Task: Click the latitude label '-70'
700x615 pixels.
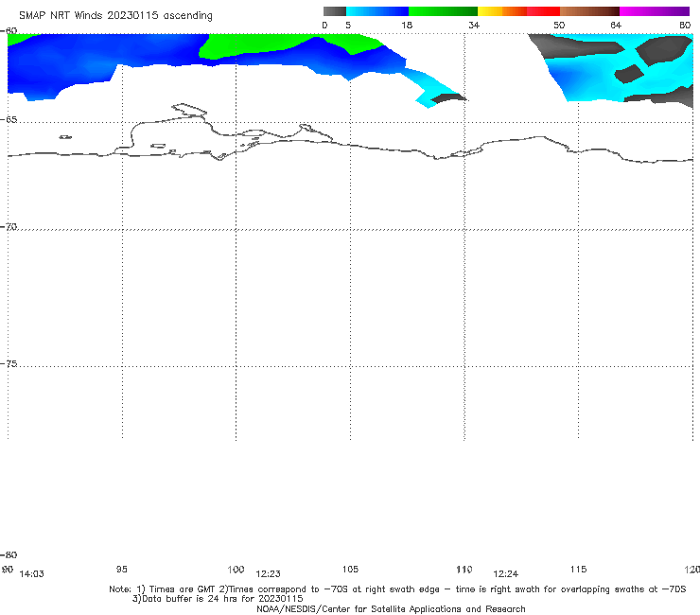Action: pyautogui.click(x=9, y=227)
